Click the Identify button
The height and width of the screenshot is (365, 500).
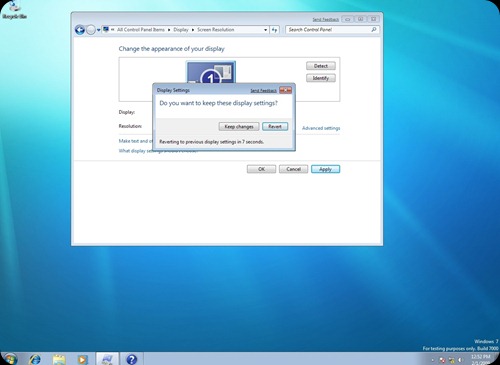[321, 78]
